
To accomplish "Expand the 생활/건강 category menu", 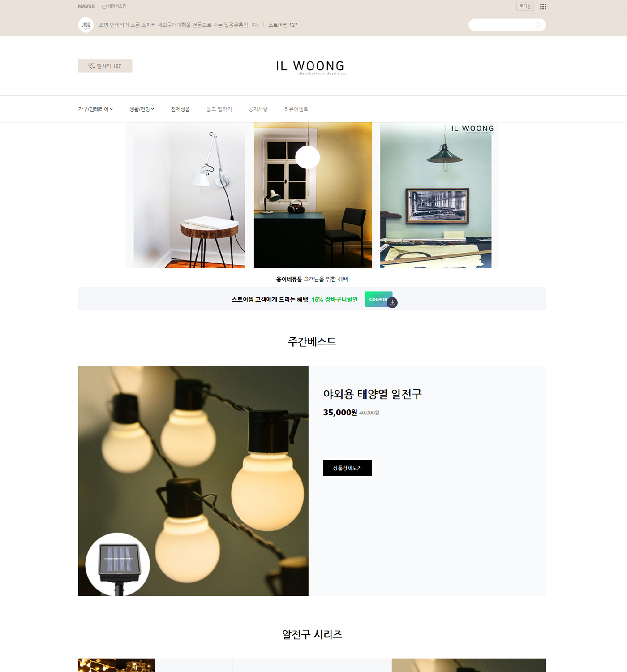I will [x=142, y=109].
